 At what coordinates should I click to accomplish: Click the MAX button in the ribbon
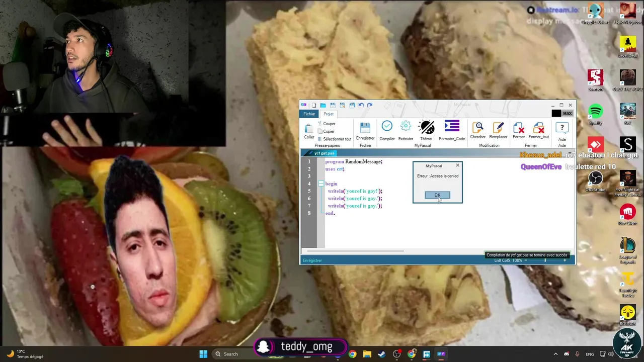(568, 114)
